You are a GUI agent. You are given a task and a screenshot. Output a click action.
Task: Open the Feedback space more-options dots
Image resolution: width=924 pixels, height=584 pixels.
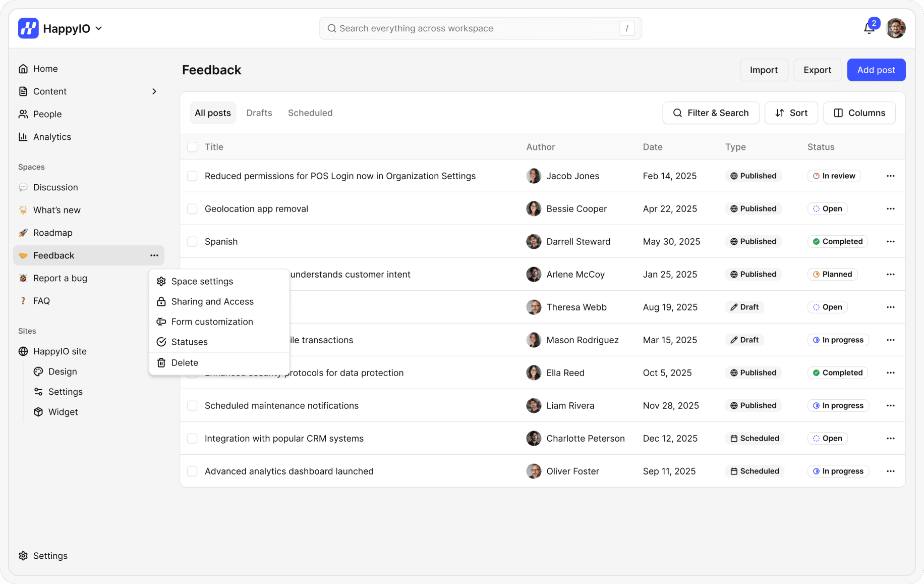point(154,255)
